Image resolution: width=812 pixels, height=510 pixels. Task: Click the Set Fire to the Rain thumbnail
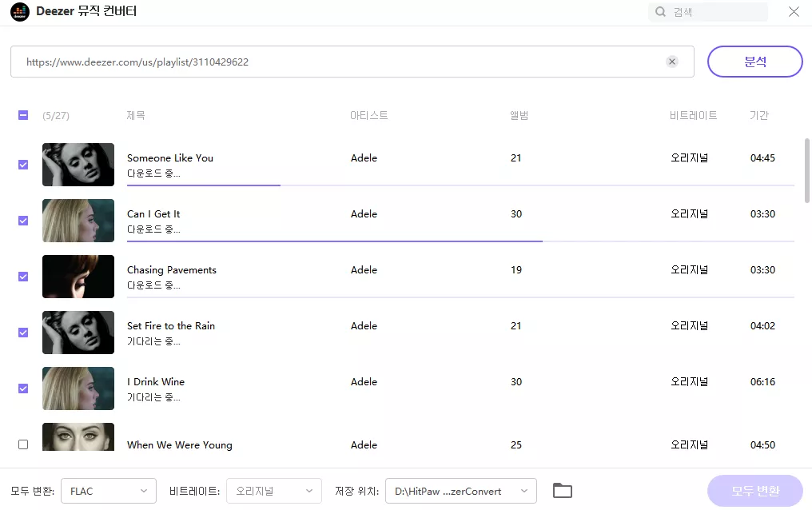click(x=78, y=333)
